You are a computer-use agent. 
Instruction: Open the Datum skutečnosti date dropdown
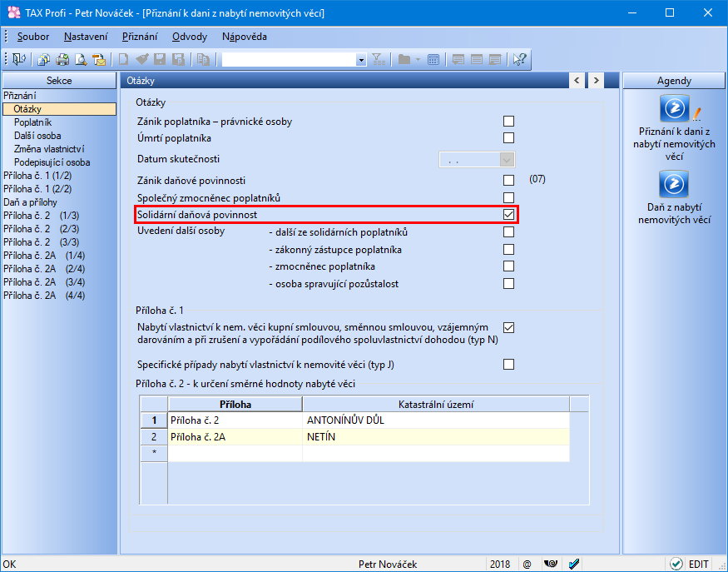(507, 160)
